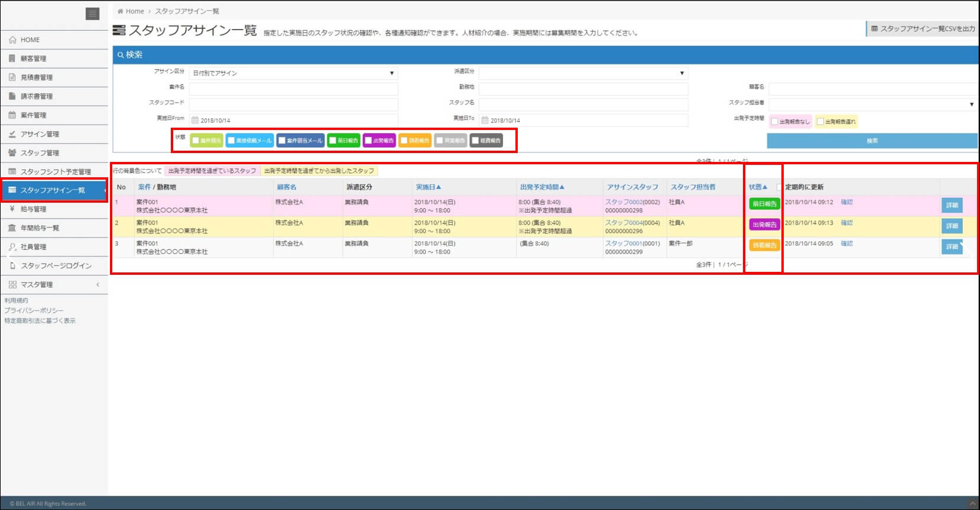This screenshot has width=980, height=510.
Task: Check the 前日報告 status checkbox
Action: point(333,141)
